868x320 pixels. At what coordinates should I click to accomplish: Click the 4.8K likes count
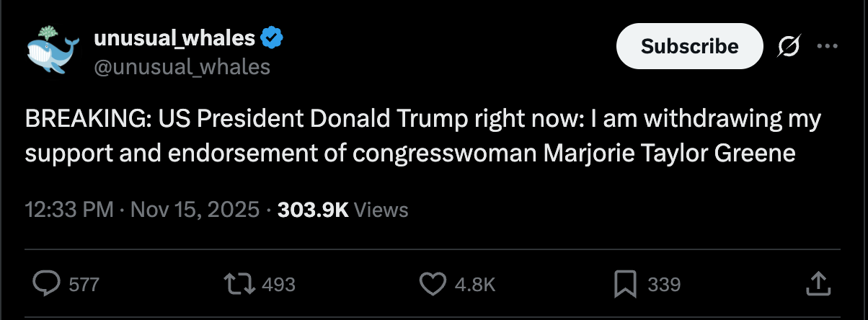(475, 285)
